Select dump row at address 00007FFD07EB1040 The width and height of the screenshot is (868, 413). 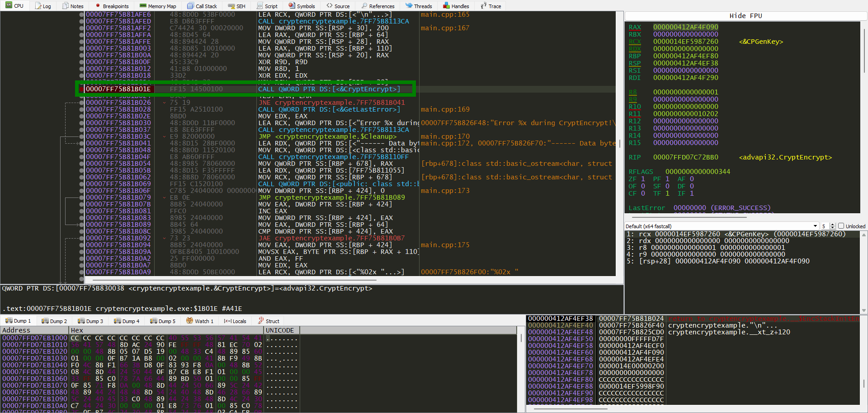149,365
